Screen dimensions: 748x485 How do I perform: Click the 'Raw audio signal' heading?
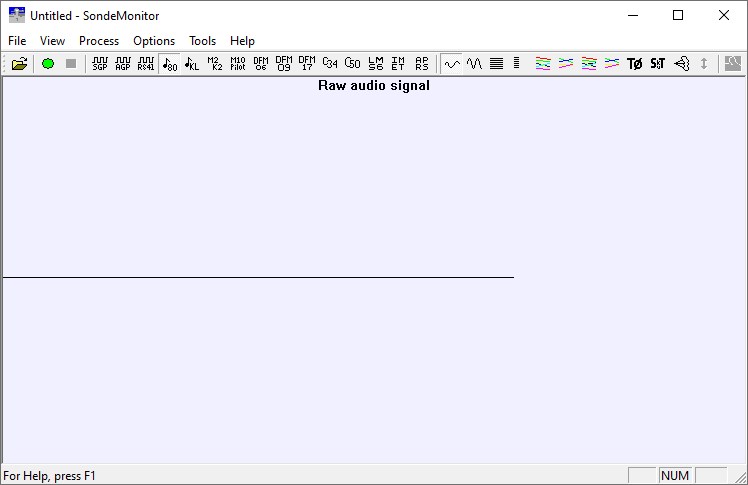coord(374,85)
